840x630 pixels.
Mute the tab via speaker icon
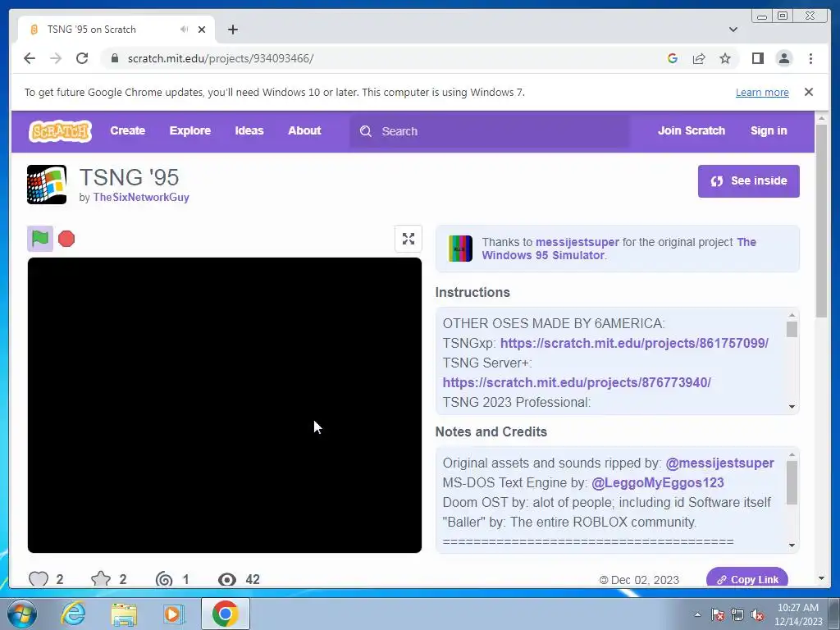pos(185,29)
